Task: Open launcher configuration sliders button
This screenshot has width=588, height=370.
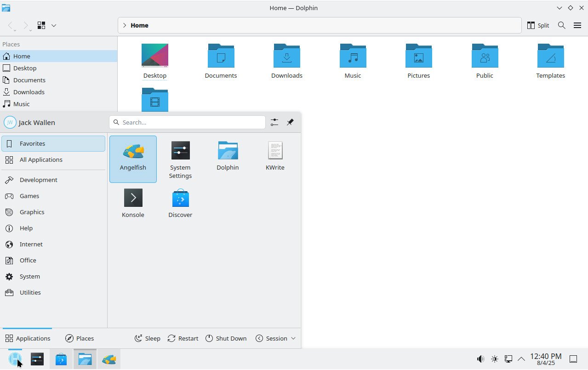Action: point(274,122)
